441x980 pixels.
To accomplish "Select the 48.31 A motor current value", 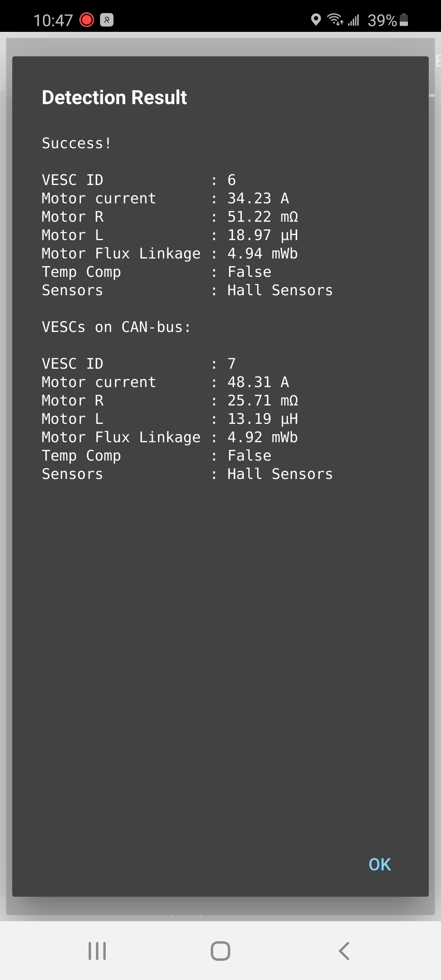I will pyautogui.click(x=258, y=382).
